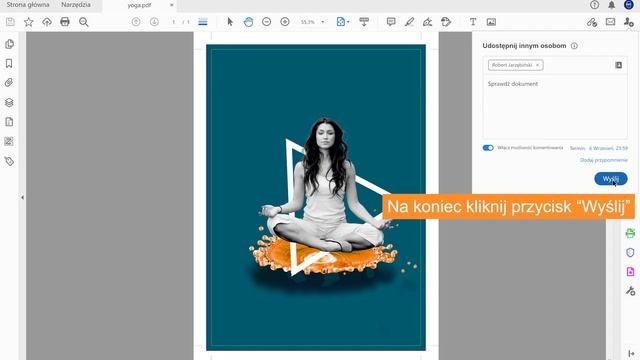Open page thumbnails sidebar panel
Image resolution: width=640 pixels, height=360 pixels.
(x=9, y=44)
